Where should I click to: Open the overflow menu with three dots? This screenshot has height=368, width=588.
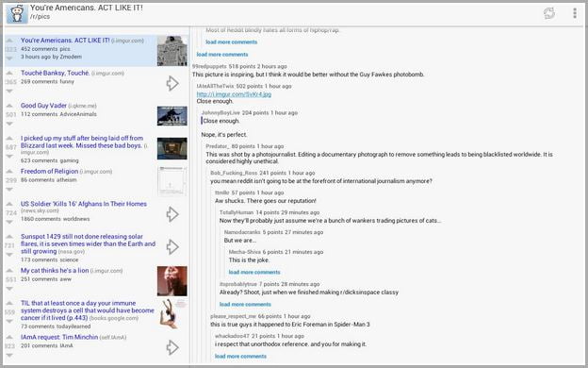575,13
